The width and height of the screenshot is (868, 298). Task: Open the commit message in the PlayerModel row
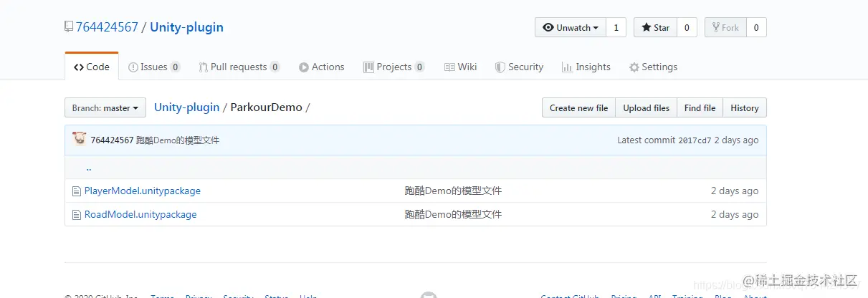point(453,191)
